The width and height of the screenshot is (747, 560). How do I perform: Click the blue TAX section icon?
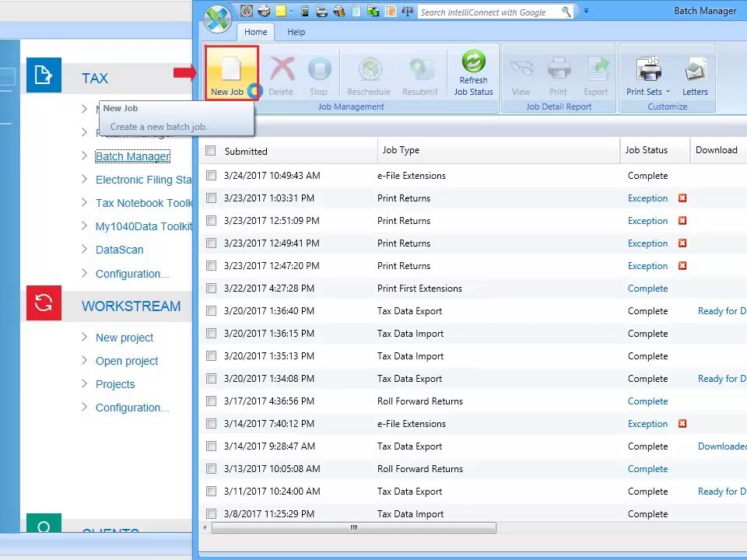pyautogui.click(x=44, y=75)
